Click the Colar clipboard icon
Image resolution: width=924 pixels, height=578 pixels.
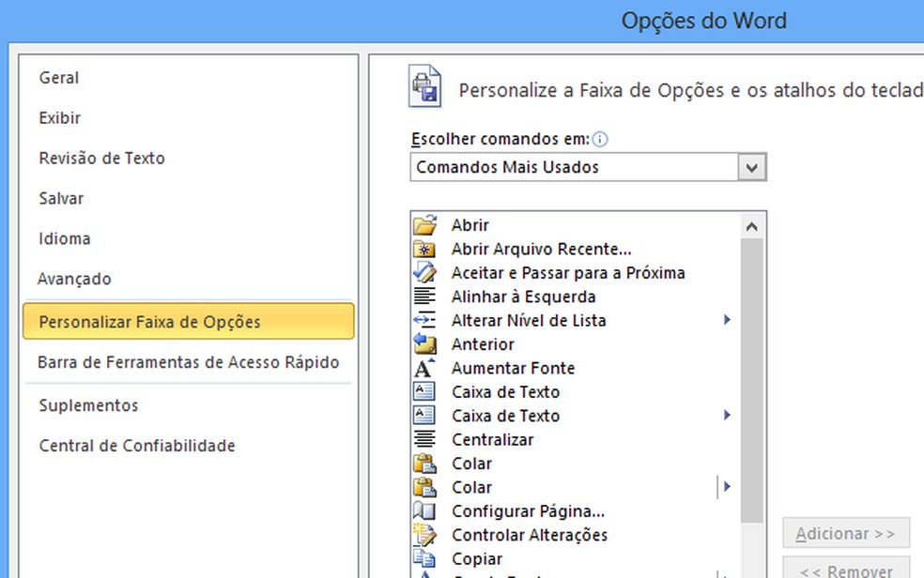[x=424, y=463]
